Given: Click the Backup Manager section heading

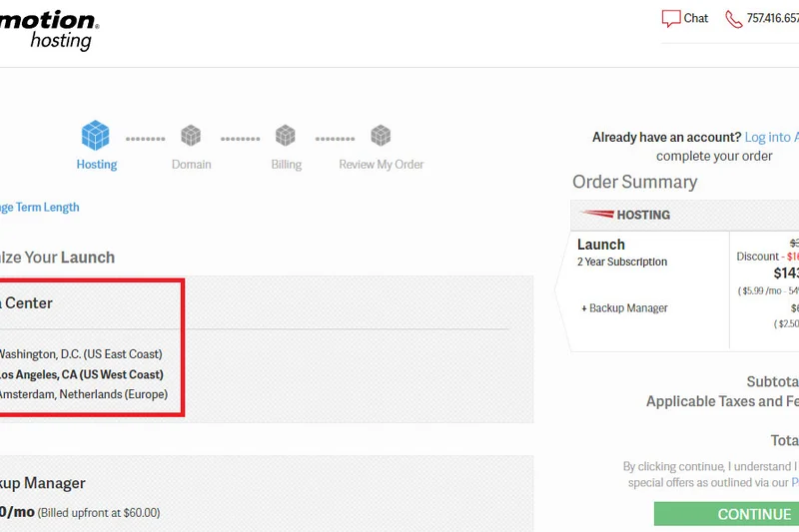Looking at the screenshot, I should click(x=43, y=483).
